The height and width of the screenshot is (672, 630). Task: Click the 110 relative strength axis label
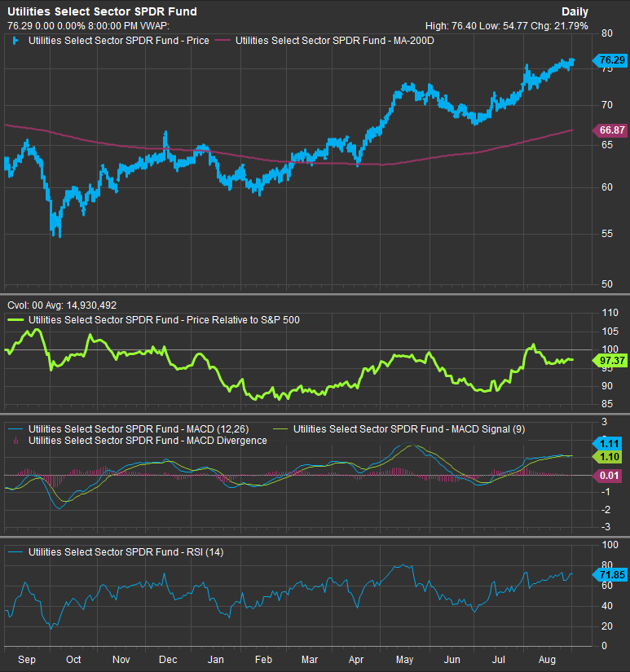coord(610,313)
